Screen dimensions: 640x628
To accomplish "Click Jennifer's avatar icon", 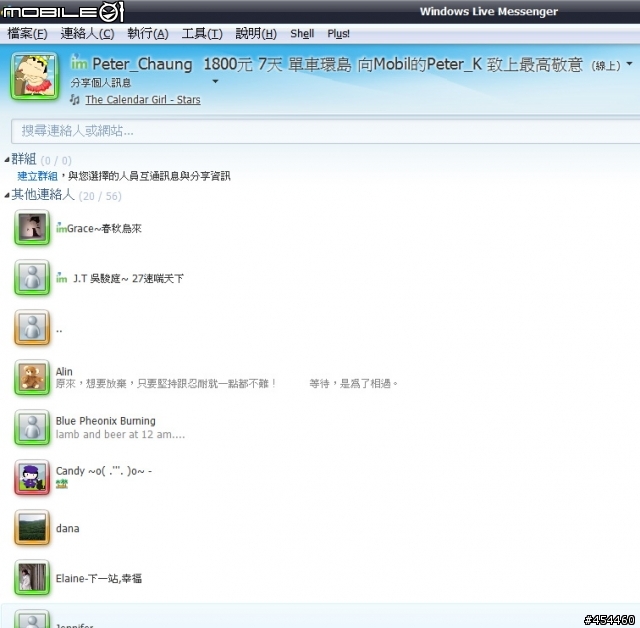I will pos(32,619).
